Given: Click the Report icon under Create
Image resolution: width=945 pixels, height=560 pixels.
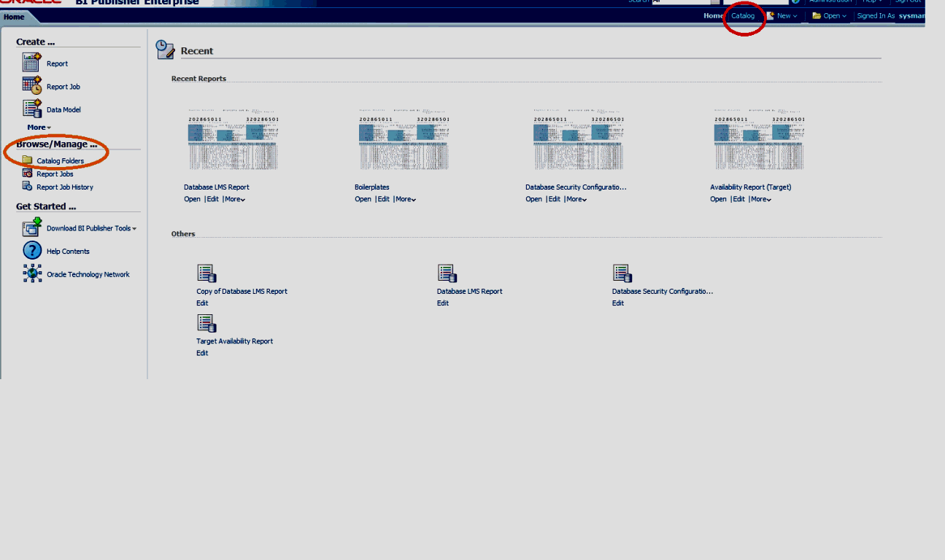Looking at the screenshot, I should pyautogui.click(x=31, y=63).
